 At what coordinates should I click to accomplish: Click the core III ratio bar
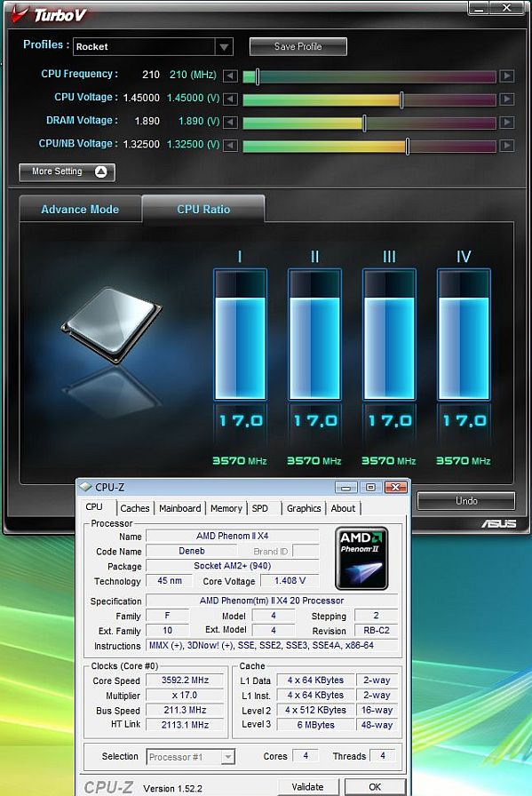(389, 334)
